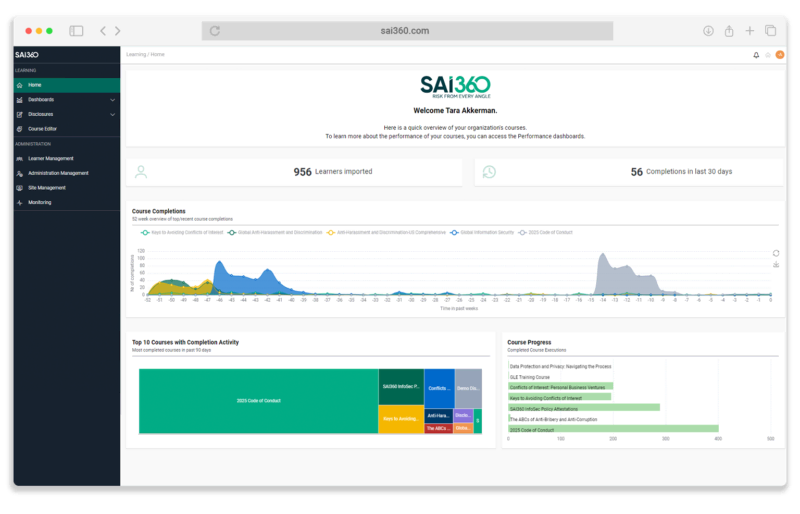
Task: Expand the Disclosures sidebar chevron
Action: (x=112, y=114)
